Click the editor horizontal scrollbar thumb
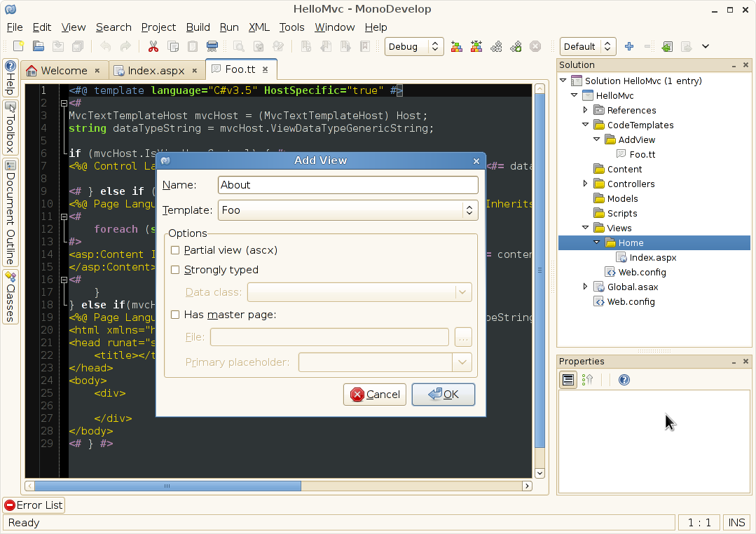Screen dimensions: 756x534 [167, 486]
